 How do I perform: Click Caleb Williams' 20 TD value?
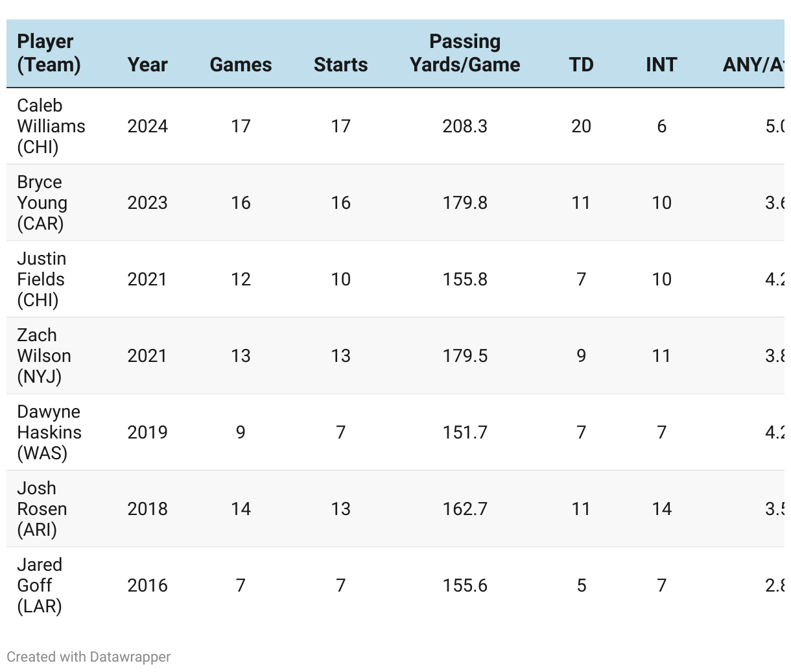point(581,126)
